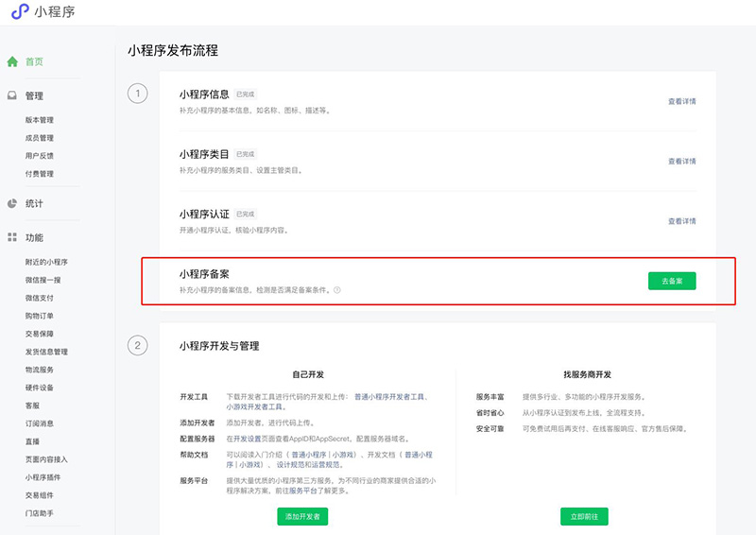The height and width of the screenshot is (535, 756).
Task: Go to 微信支付 in sidebar
Action: click(x=40, y=298)
